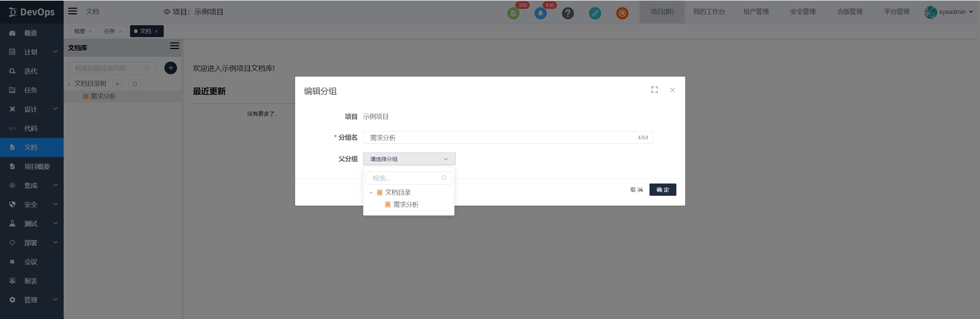Open the 父分组 dropdown selector
This screenshot has width=980, height=319.
click(409, 159)
